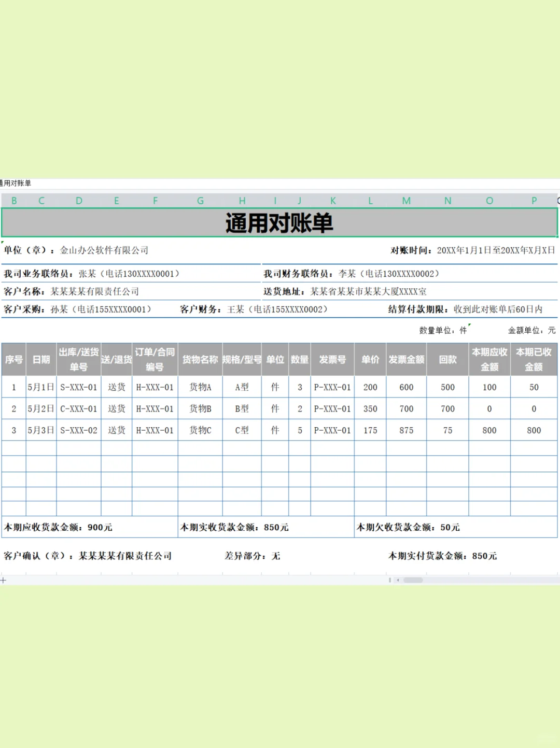The height and width of the screenshot is (748, 560).
Task: Select the S-XXX-01 delivery number cell
Action: (x=78, y=387)
